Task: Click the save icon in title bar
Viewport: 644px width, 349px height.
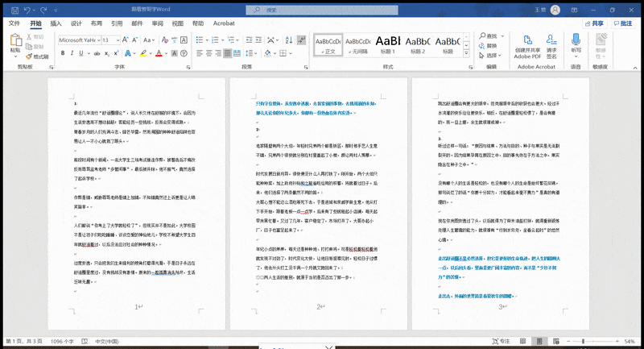Action: (10, 10)
